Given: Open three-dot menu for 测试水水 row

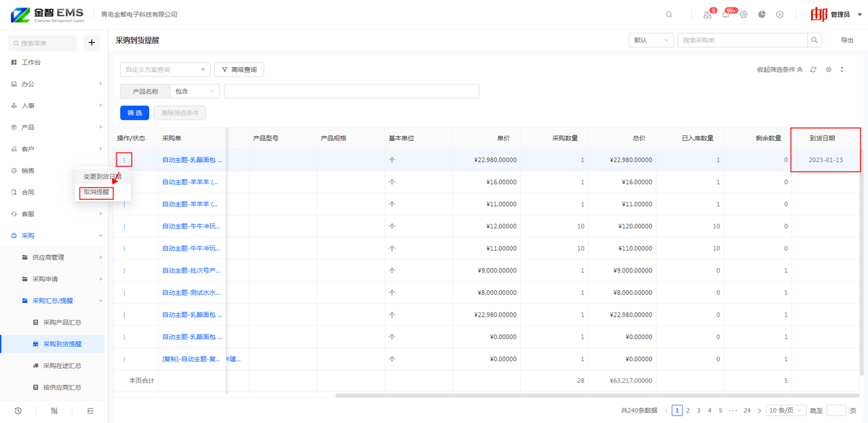Looking at the screenshot, I should click(124, 293).
